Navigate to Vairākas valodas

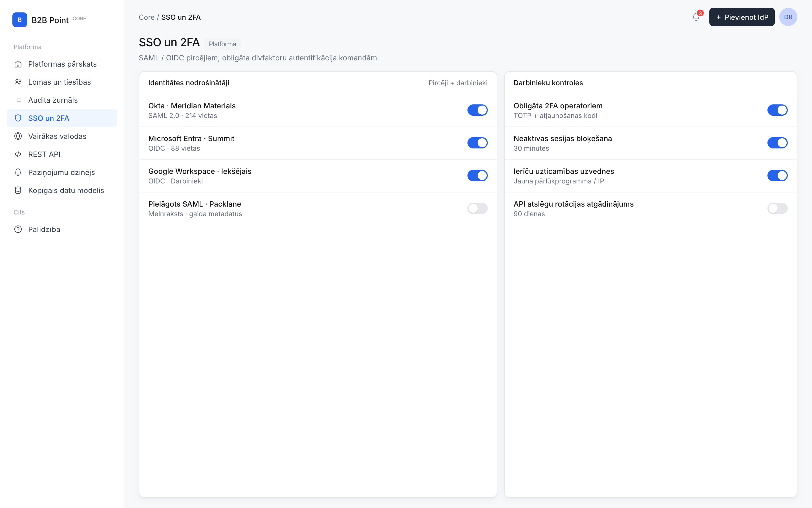[x=62, y=136]
